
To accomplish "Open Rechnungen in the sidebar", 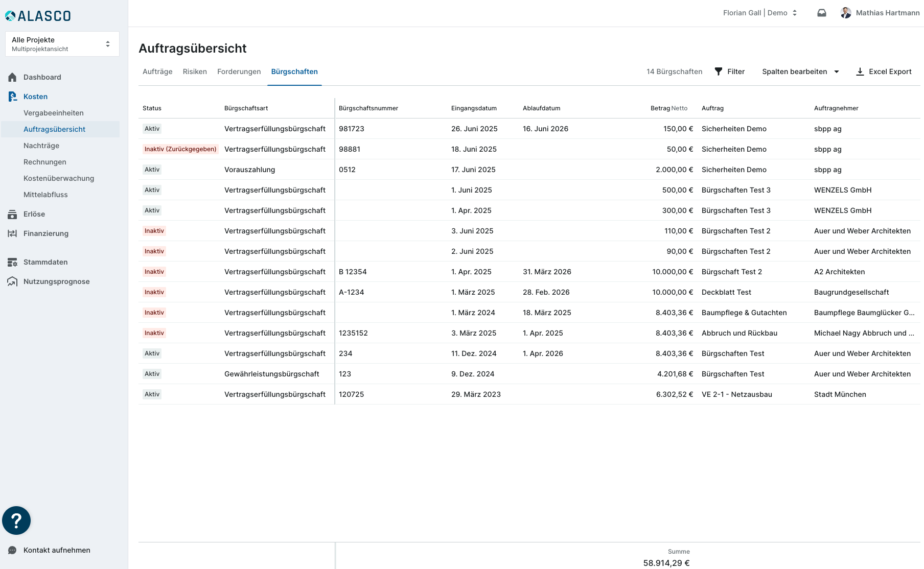I will click(x=45, y=162).
